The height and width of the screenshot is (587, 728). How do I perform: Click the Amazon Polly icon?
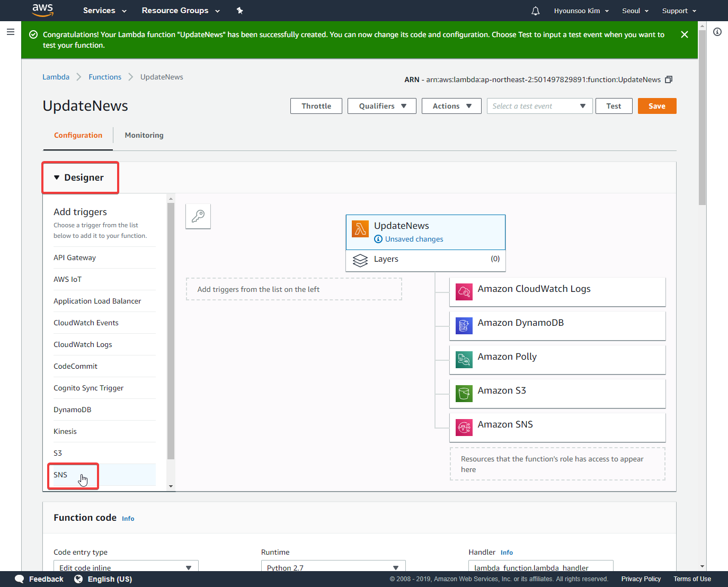(464, 359)
